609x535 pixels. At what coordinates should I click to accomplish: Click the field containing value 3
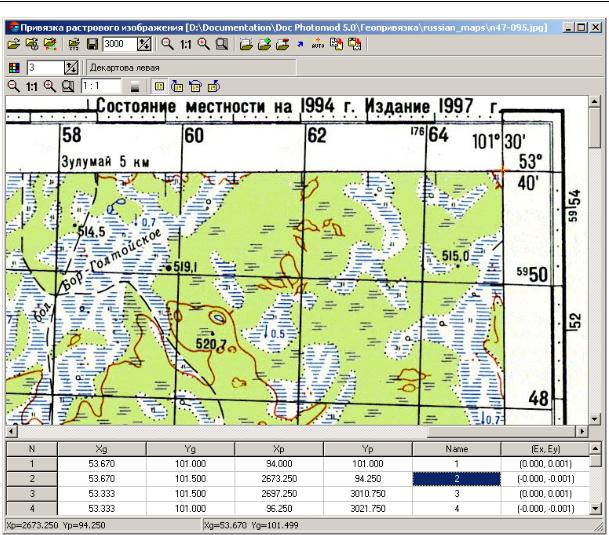coord(45,68)
